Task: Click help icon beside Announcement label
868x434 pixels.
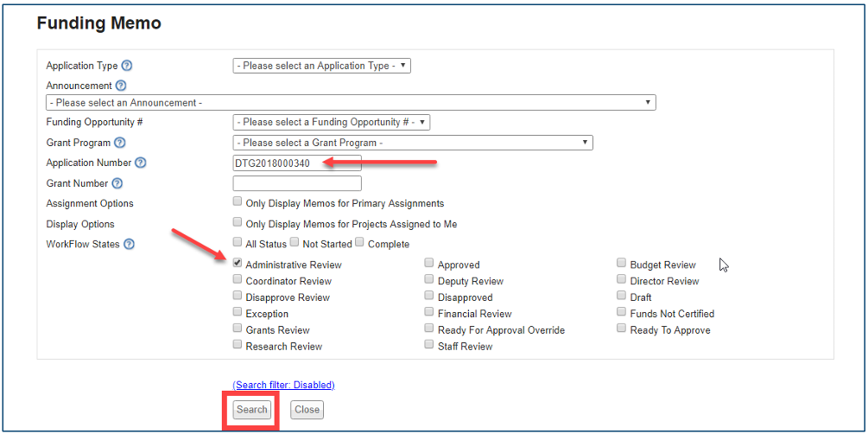Action: 121,86
